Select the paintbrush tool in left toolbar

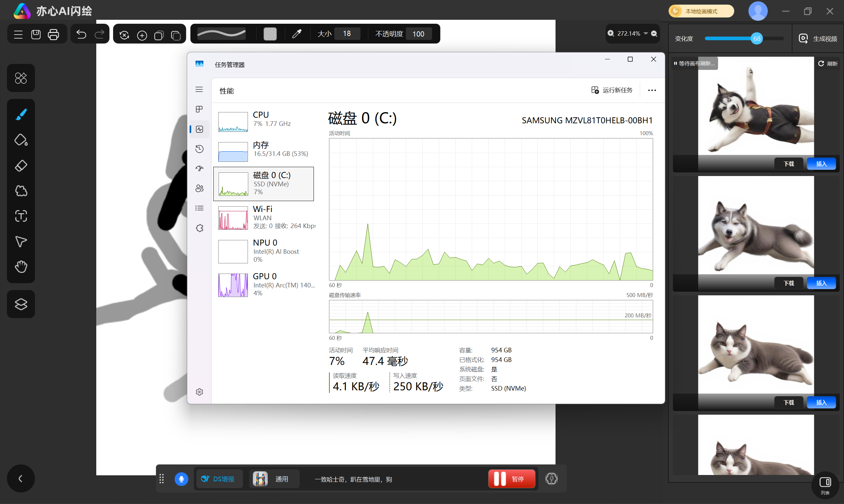coord(21,114)
